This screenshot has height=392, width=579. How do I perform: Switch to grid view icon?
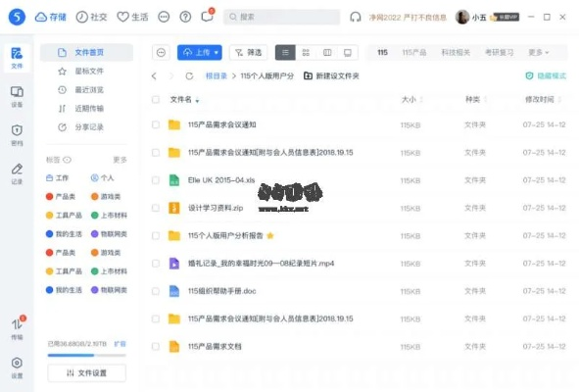(306, 53)
